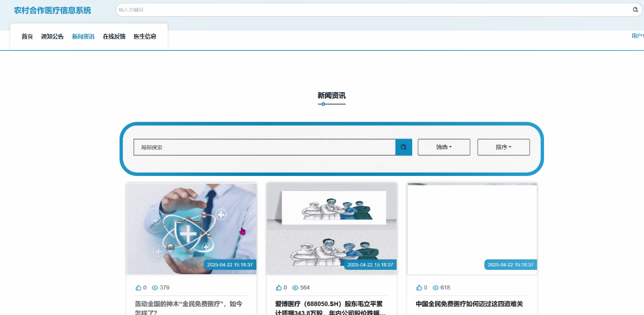Open the 排序 sort dropdown
The image size is (644, 315).
(504, 147)
